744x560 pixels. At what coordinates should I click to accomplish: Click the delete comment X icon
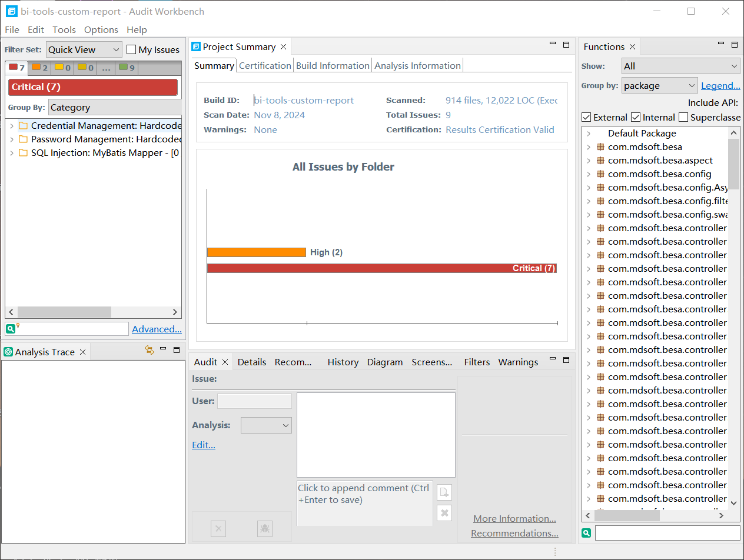(x=444, y=514)
